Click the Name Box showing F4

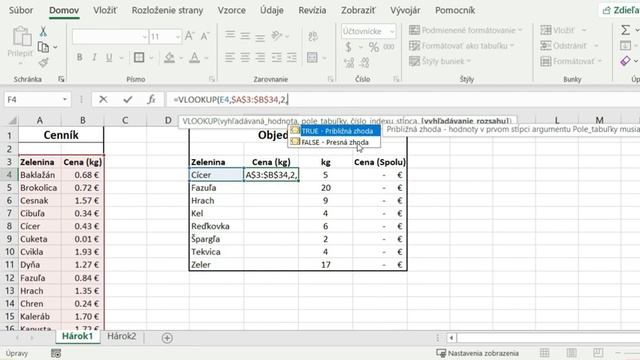pyautogui.click(x=37, y=100)
